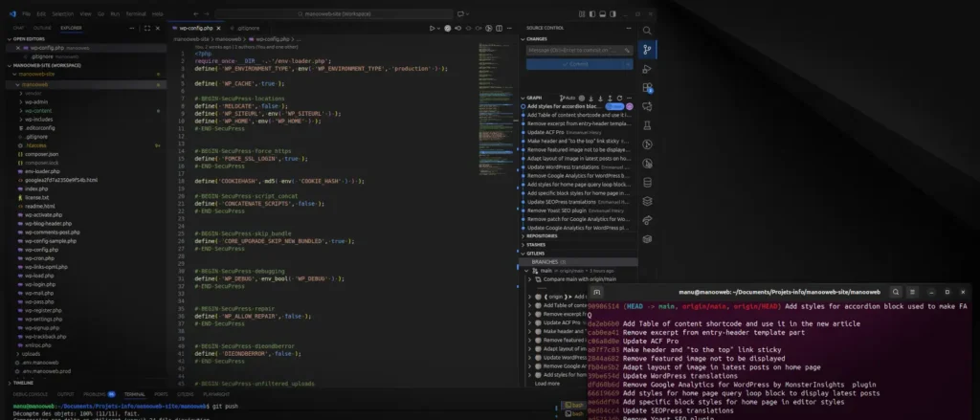Screen dimensions: 980x420
Task: Close the wp-config.php editor tab
Action: [x=219, y=28]
